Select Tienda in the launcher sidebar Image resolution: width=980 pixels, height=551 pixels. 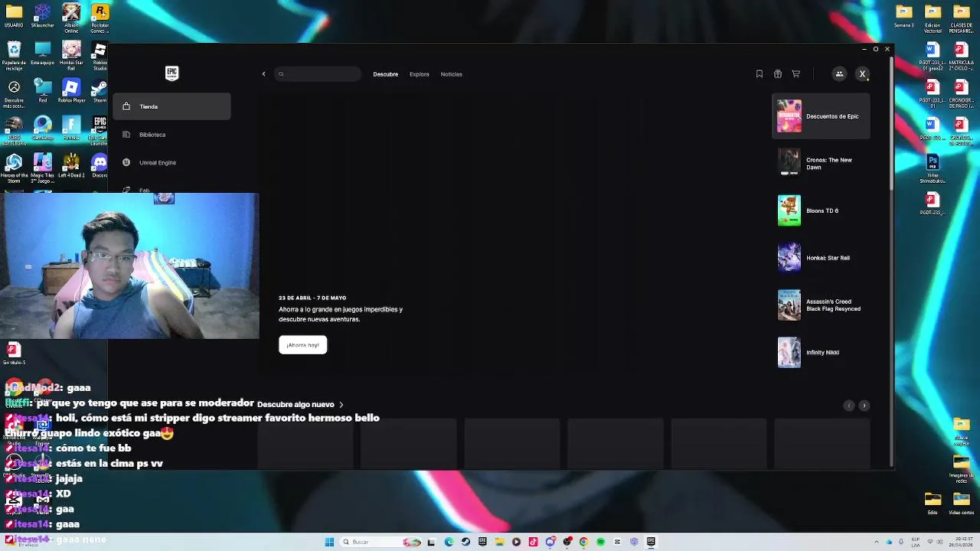[x=171, y=106]
